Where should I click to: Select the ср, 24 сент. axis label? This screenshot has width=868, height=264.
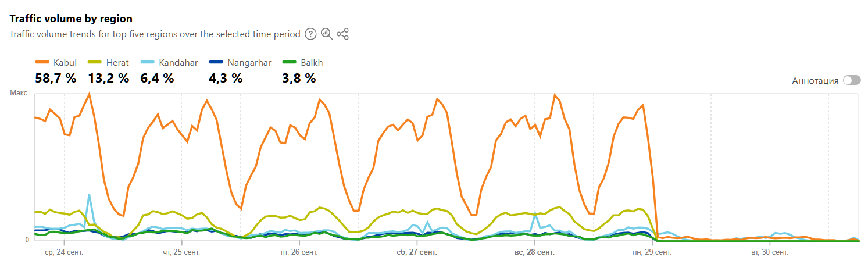tap(64, 252)
